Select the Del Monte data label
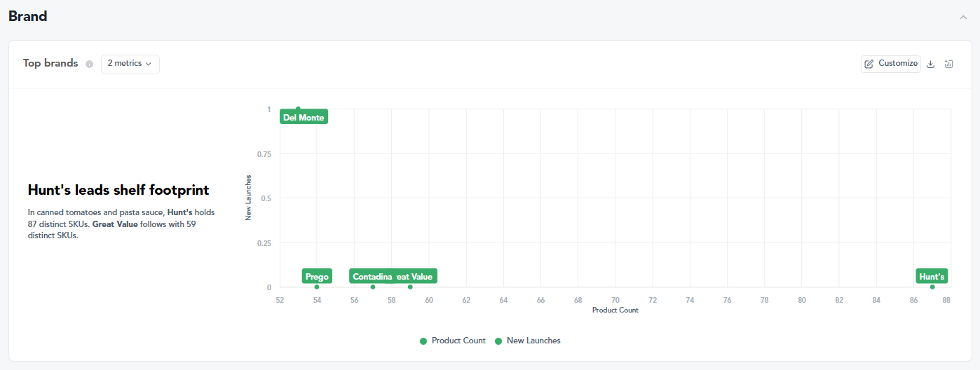The width and height of the screenshot is (980, 370). pos(304,117)
